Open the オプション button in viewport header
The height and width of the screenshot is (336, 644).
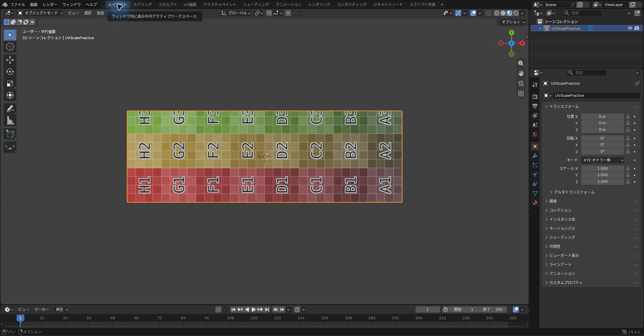pos(513,22)
